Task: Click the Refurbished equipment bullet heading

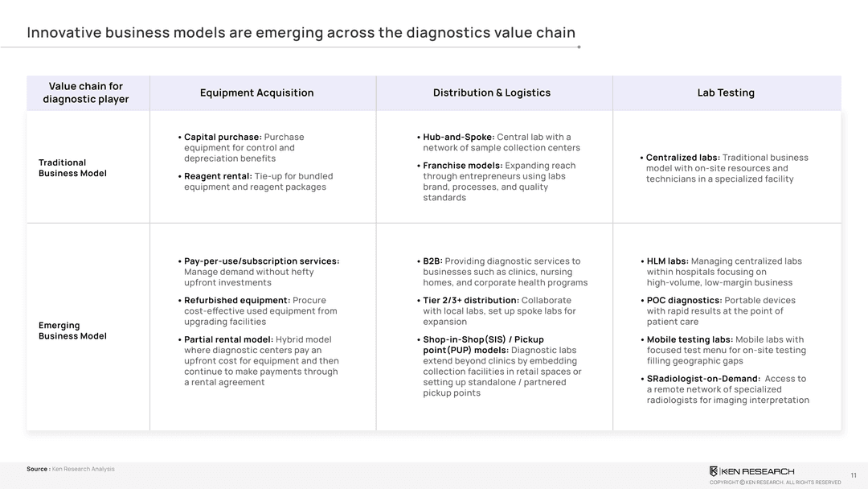Action: [236, 301]
